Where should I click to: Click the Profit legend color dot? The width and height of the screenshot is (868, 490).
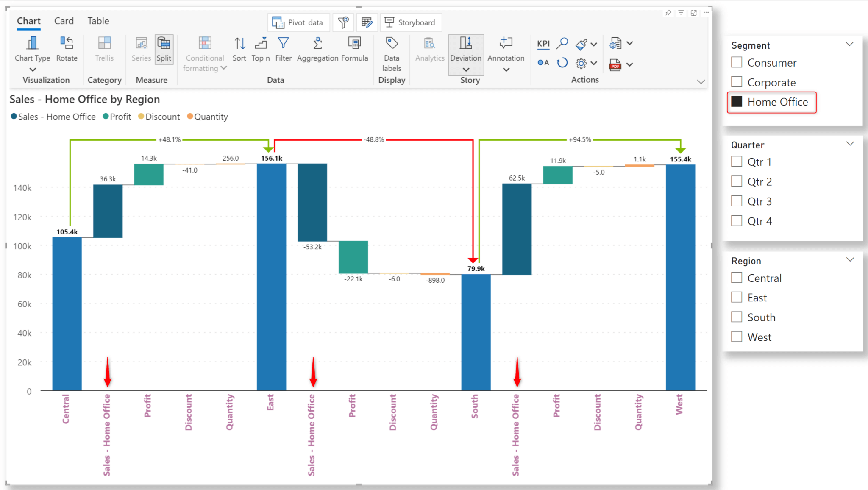tap(106, 117)
